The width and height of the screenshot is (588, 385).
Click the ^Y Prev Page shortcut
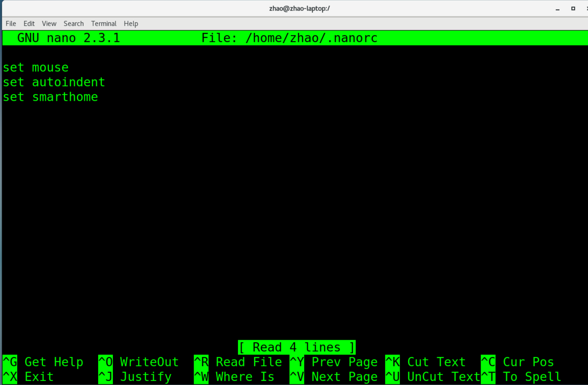pyautogui.click(x=334, y=362)
